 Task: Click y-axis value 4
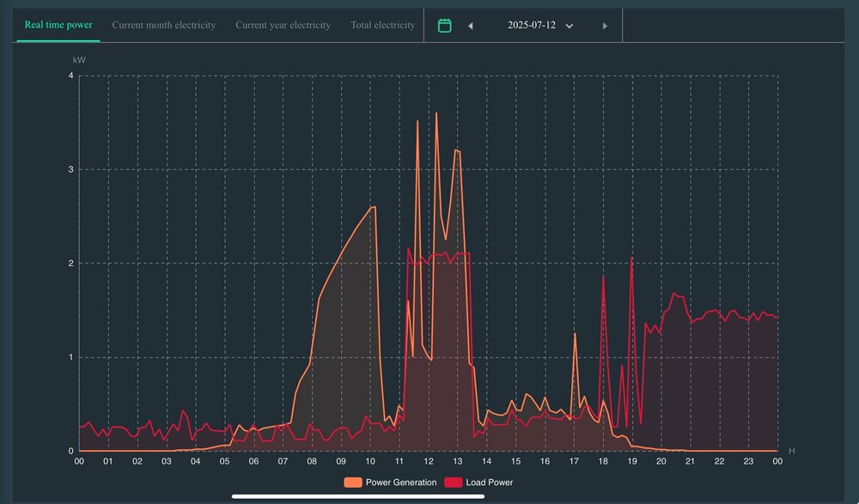pos(70,76)
